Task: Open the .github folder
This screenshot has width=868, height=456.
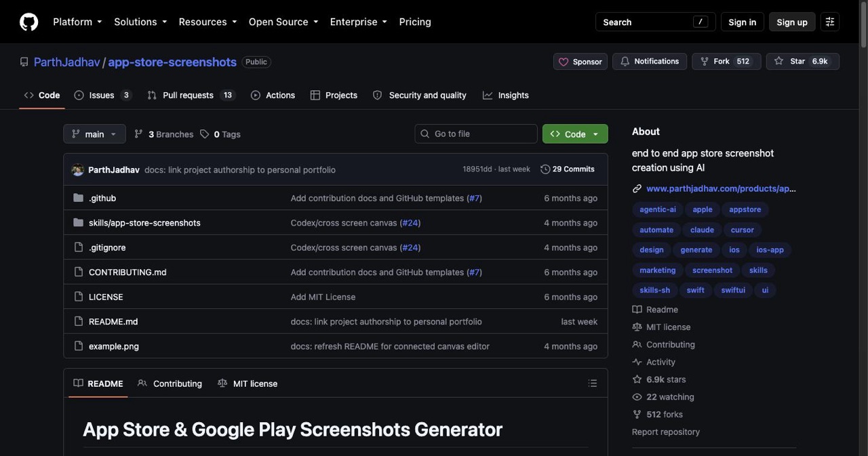Action: click(x=102, y=199)
